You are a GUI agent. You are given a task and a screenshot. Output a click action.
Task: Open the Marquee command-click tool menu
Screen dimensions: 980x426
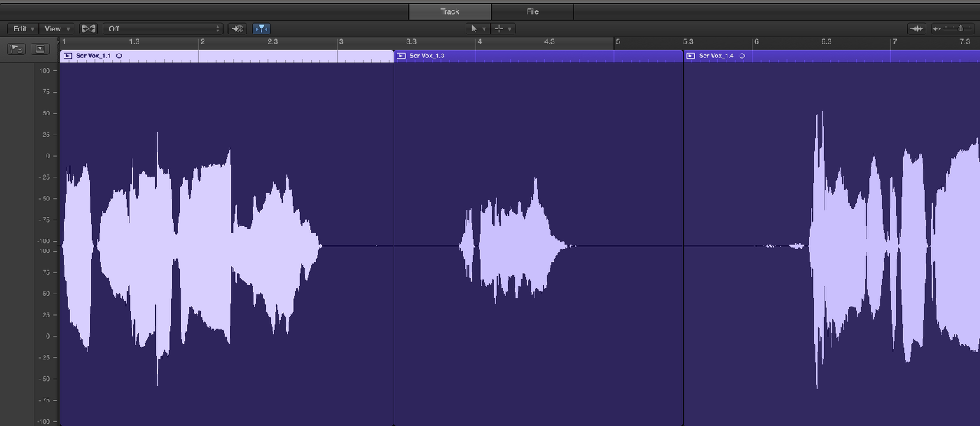click(x=502, y=28)
